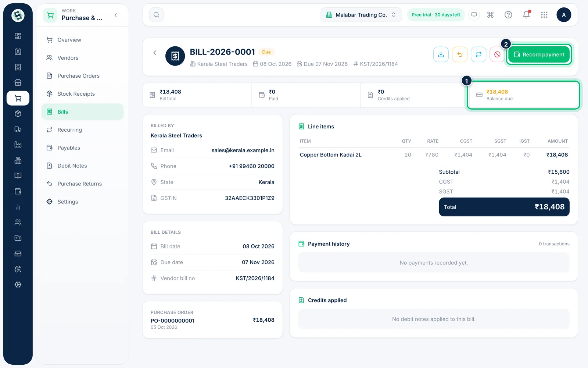This screenshot has width=588, height=368.
Task: Open Payables in sidebar
Action: 82,148
